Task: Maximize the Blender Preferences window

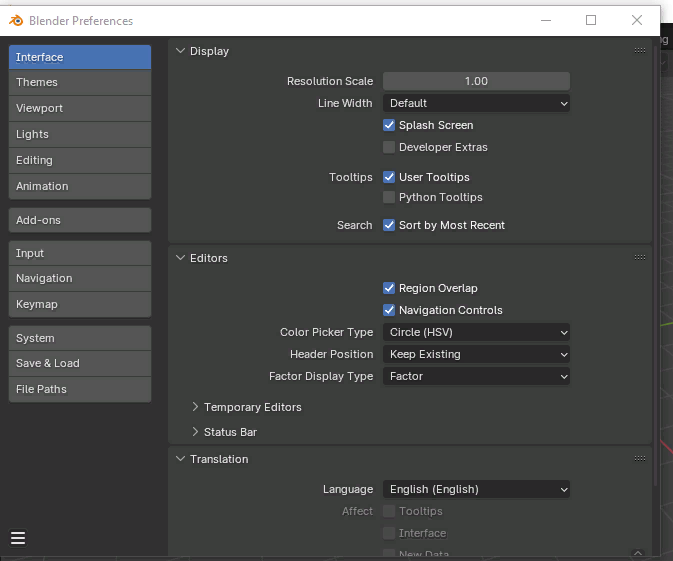Action: 591,20
